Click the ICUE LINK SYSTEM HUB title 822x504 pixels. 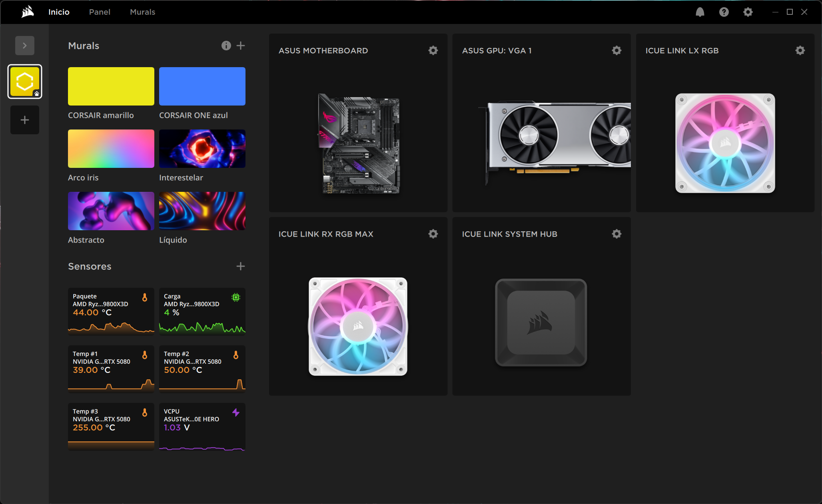510,234
